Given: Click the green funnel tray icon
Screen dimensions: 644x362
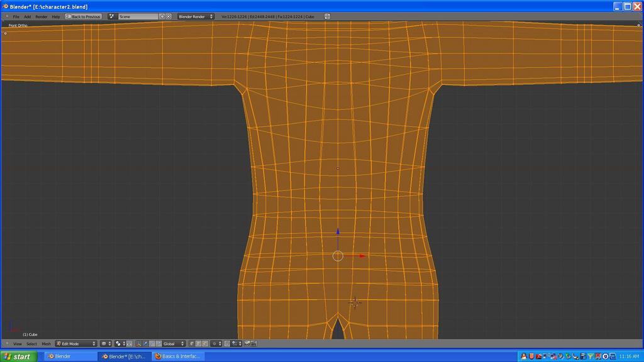Looking at the screenshot, I should [x=590, y=356].
